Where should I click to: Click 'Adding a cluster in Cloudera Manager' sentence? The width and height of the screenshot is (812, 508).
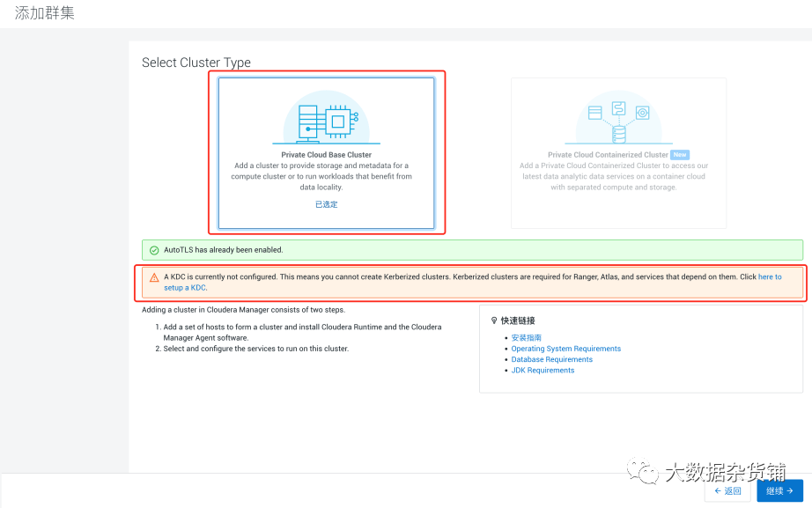(243, 310)
